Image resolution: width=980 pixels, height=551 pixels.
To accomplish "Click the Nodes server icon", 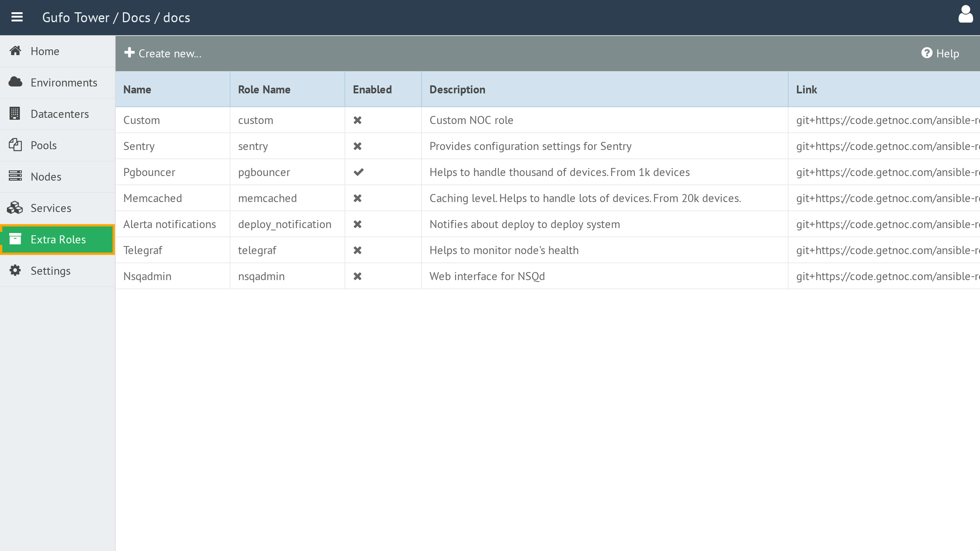I will pos(15,176).
